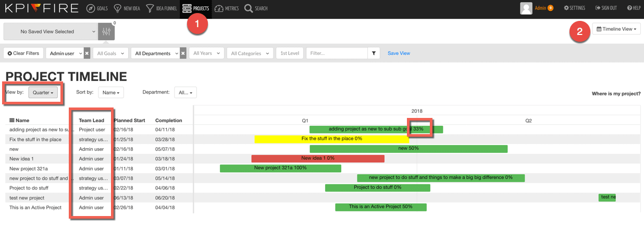
Task: Click the Save View link
Action: (x=399, y=53)
